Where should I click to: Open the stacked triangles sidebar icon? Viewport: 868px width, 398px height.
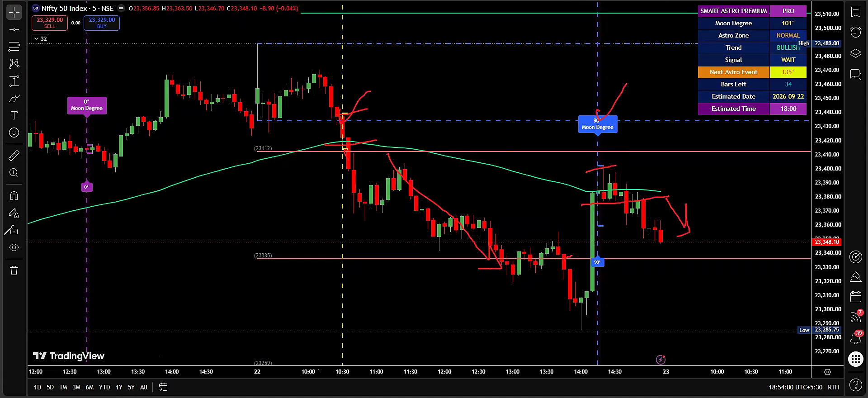coord(855,277)
